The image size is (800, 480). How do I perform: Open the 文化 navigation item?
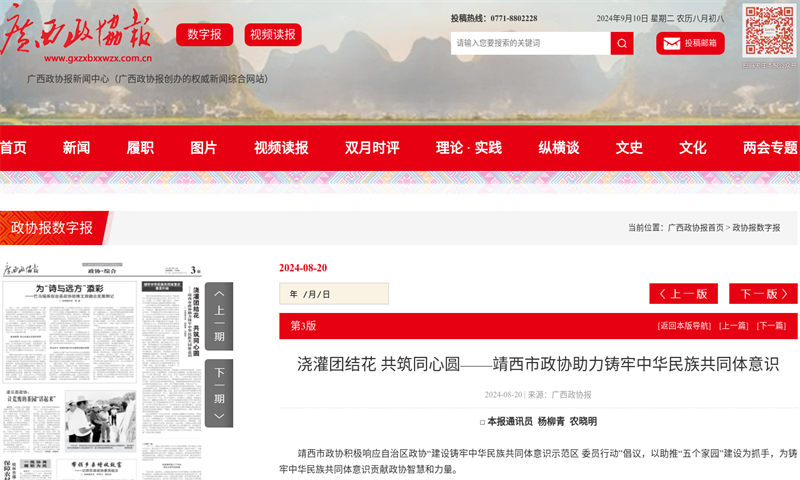point(693,148)
